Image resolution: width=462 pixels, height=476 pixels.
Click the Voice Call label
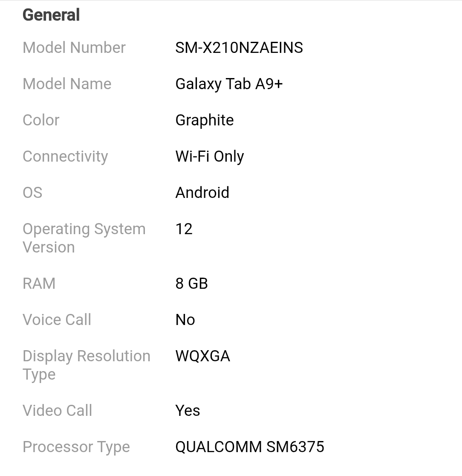click(57, 320)
